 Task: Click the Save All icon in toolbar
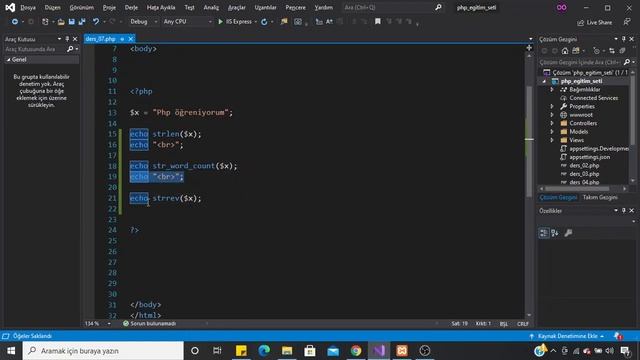click(82, 22)
